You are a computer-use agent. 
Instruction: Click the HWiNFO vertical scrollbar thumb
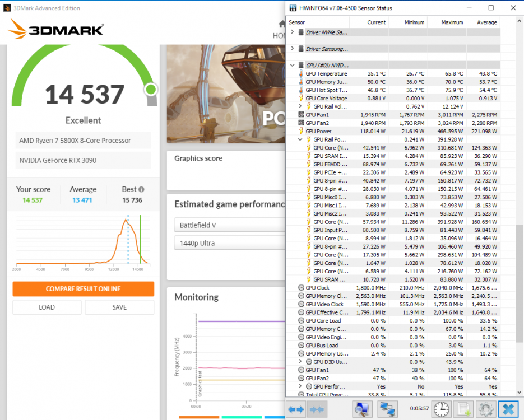tap(519, 283)
